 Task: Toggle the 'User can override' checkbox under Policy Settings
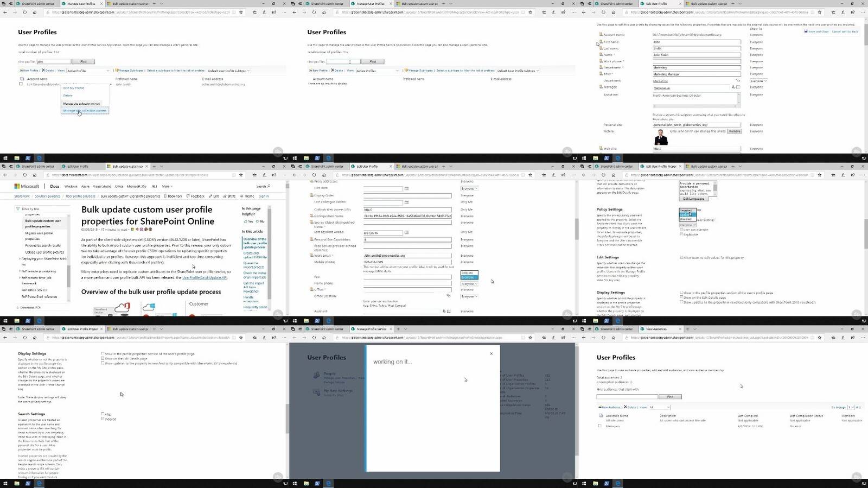click(x=681, y=230)
